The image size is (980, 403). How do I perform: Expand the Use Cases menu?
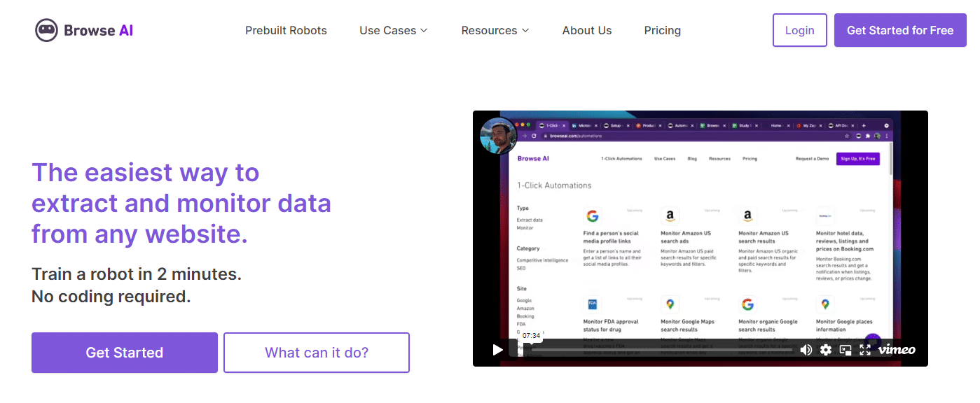coord(394,31)
